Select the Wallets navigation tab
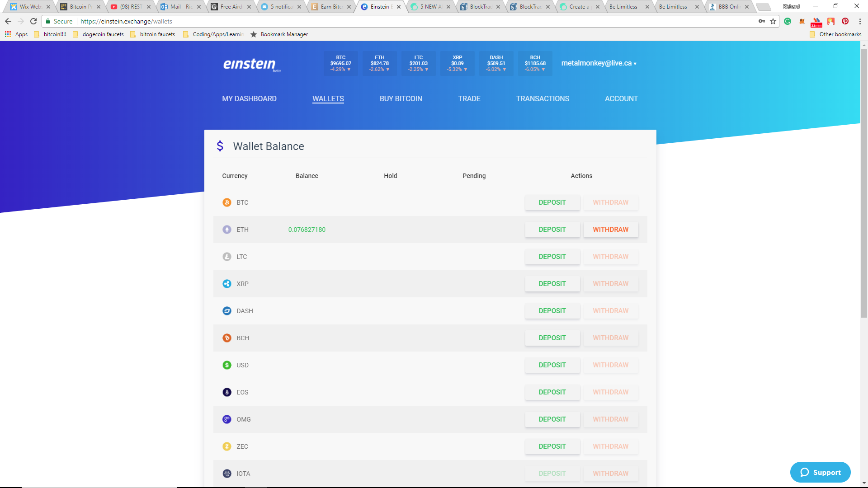The image size is (868, 488). tap(328, 99)
